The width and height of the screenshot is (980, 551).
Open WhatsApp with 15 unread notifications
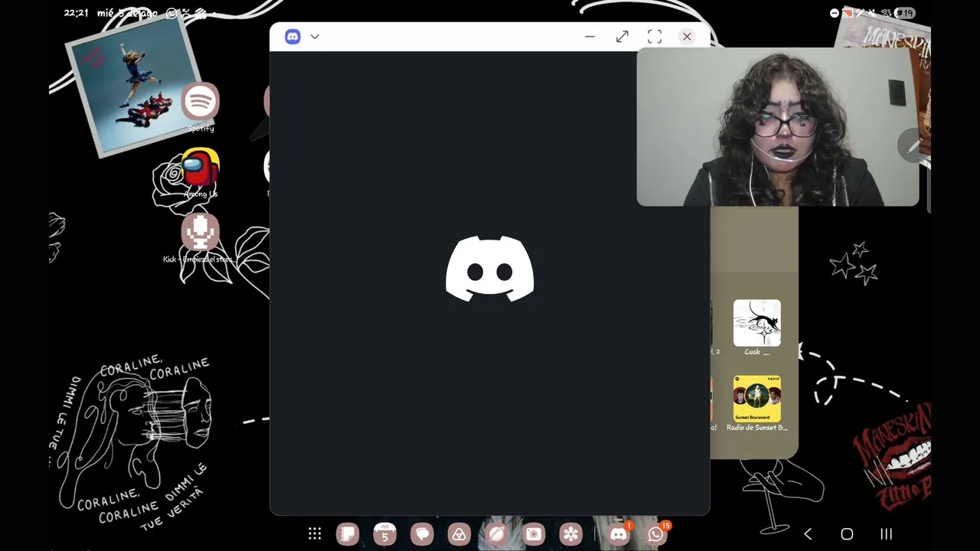tap(656, 534)
